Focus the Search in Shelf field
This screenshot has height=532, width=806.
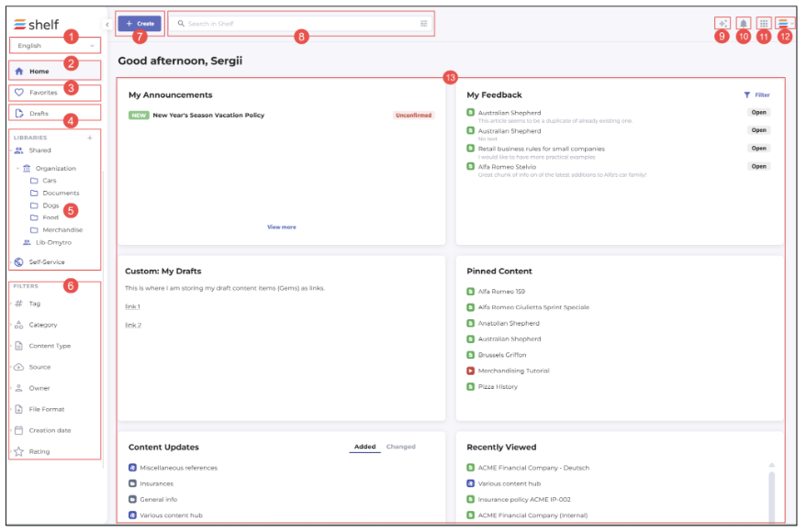pyautogui.click(x=301, y=24)
